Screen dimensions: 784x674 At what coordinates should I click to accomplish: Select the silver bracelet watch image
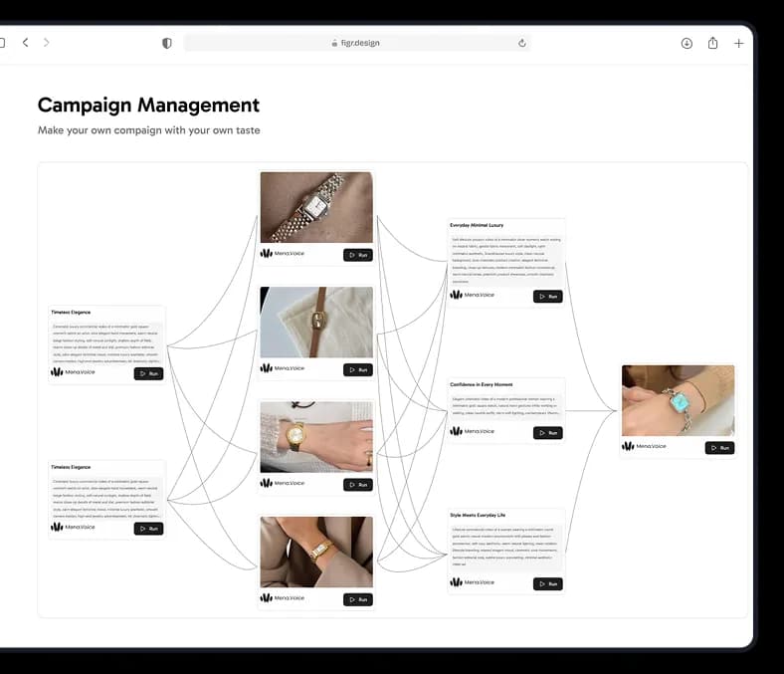coord(316,207)
